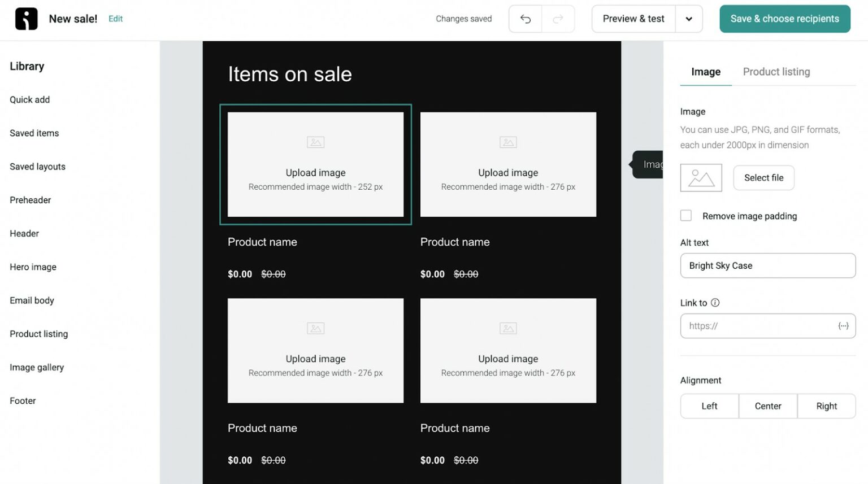The width and height of the screenshot is (868, 484).
Task: Switch to the Image tab
Action: coord(705,72)
